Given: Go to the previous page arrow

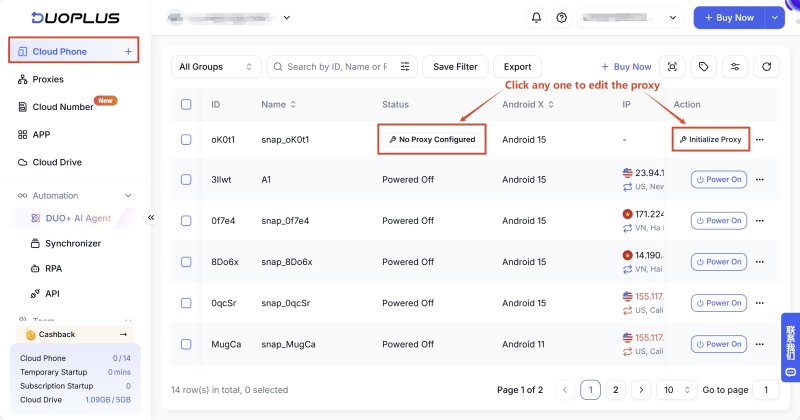Looking at the screenshot, I should (x=565, y=390).
